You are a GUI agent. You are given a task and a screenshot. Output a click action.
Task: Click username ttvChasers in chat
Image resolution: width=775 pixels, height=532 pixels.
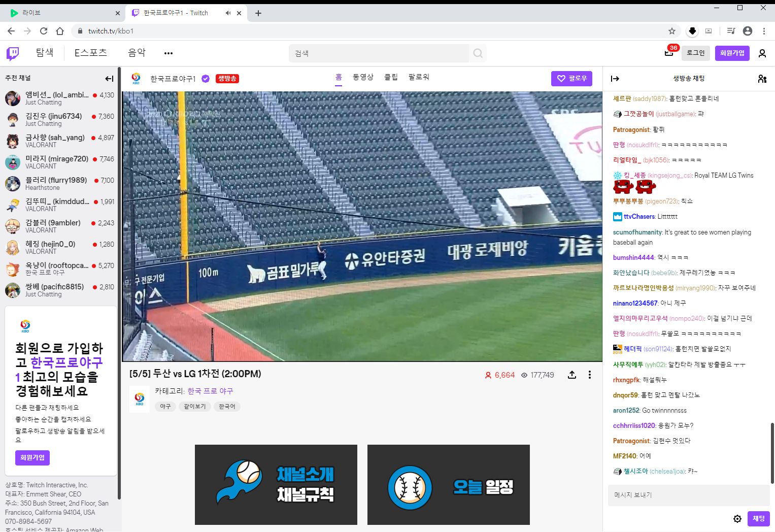639,217
